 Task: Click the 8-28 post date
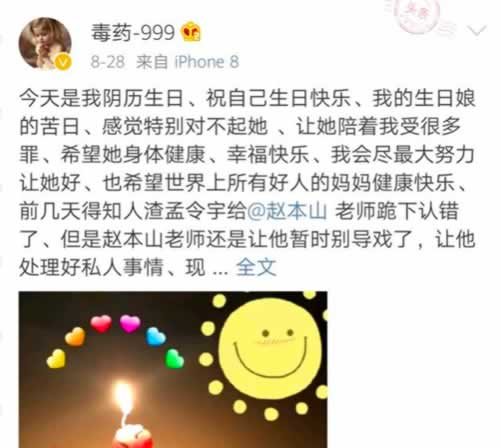tap(108, 62)
